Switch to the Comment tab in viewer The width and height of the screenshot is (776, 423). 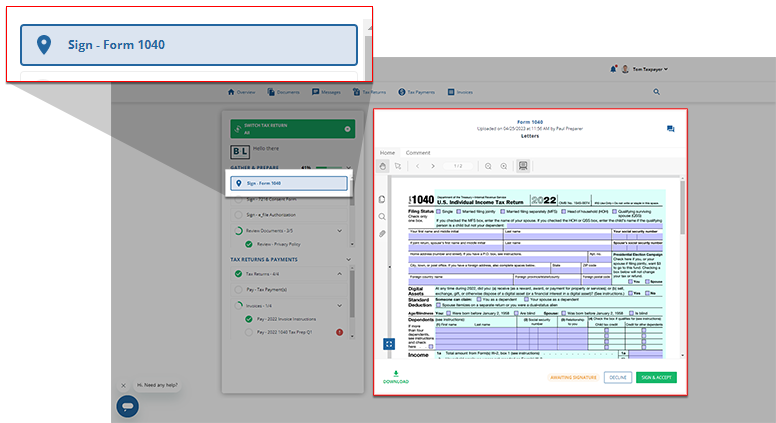click(x=418, y=153)
